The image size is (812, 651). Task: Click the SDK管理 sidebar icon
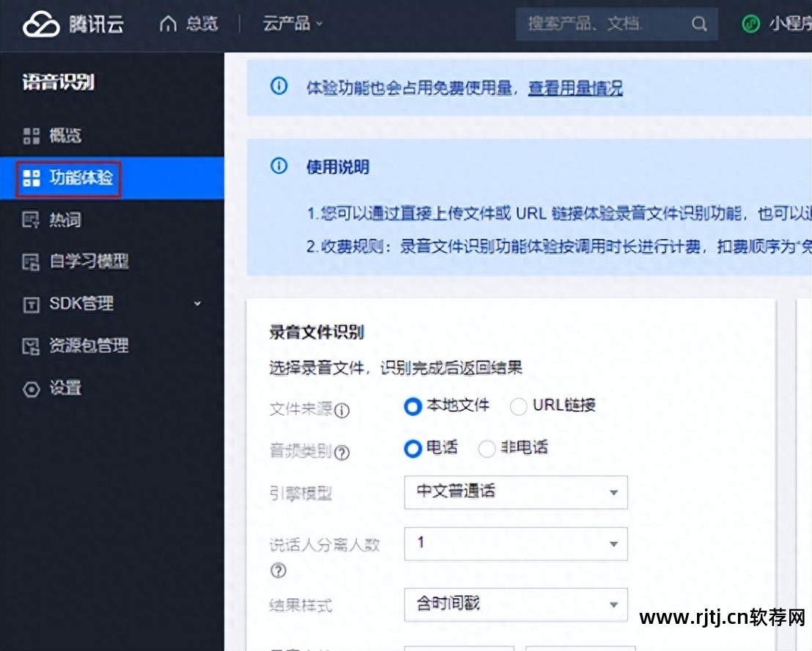pyautogui.click(x=31, y=304)
